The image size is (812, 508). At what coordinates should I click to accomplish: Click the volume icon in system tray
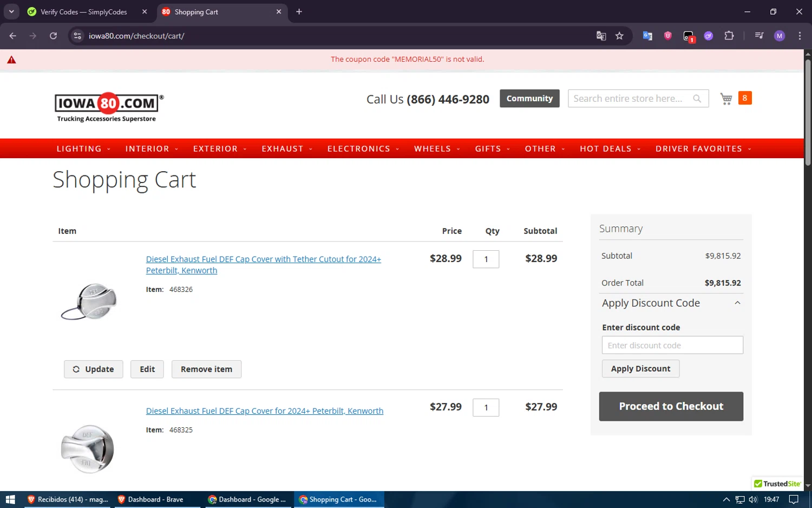(753, 499)
